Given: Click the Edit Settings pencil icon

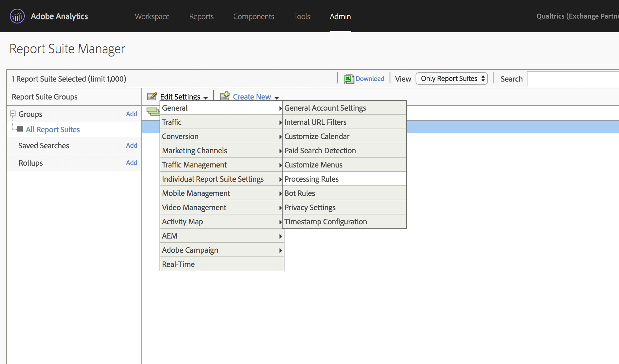Looking at the screenshot, I should [152, 96].
